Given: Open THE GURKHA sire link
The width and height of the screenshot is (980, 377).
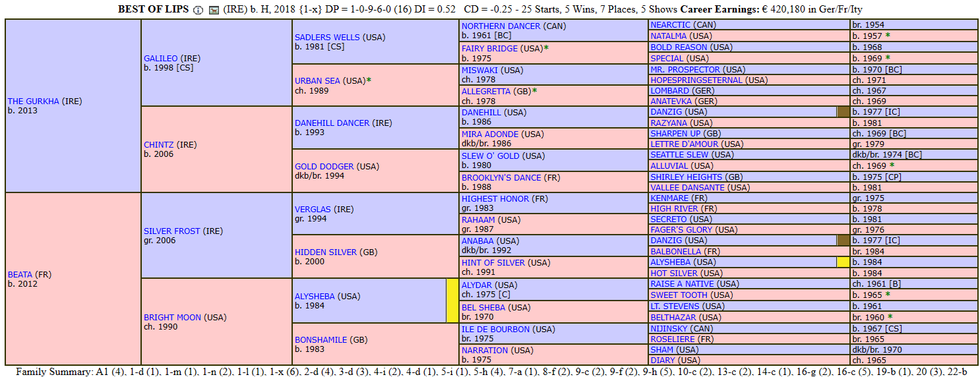Looking at the screenshot, I should [x=34, y=101].
